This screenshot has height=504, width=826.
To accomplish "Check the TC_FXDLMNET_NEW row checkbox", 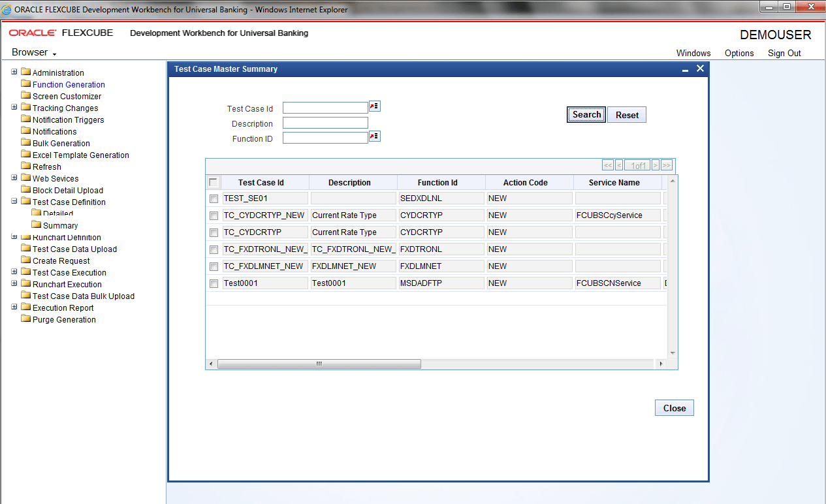I will click(x=214, y=266).
